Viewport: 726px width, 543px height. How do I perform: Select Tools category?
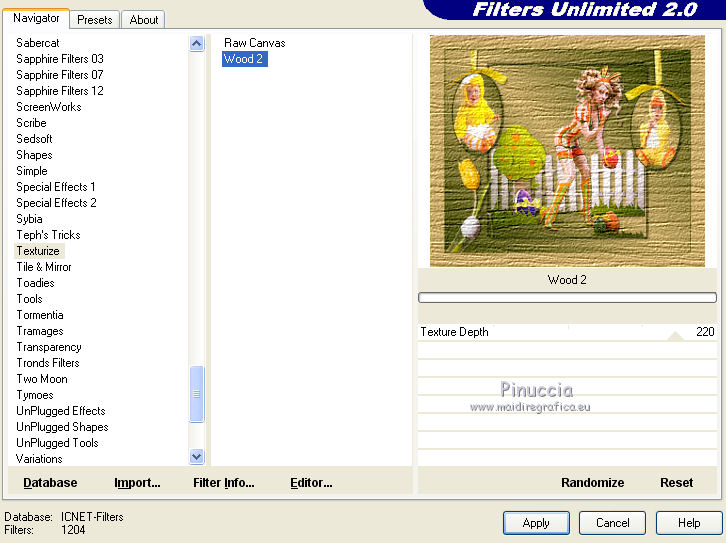[x=30, y=299]
